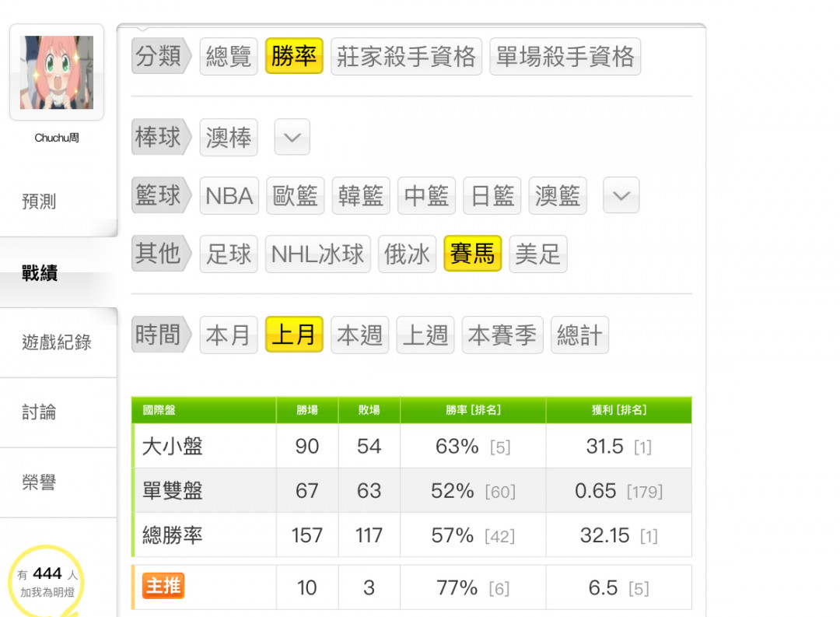The width and height of the screenshot is (840, 617).
Task: Select the 勝率 category filter
Action: 294,56
